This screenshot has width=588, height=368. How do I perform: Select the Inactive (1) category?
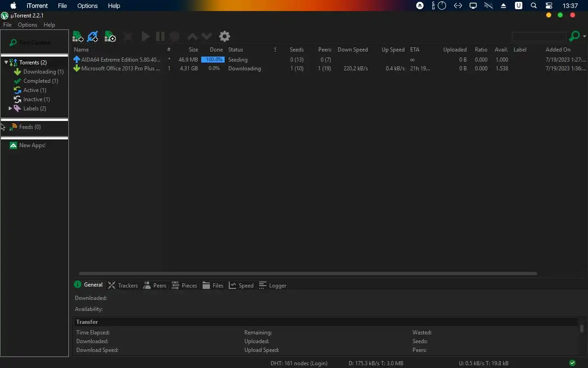point(36,99)
